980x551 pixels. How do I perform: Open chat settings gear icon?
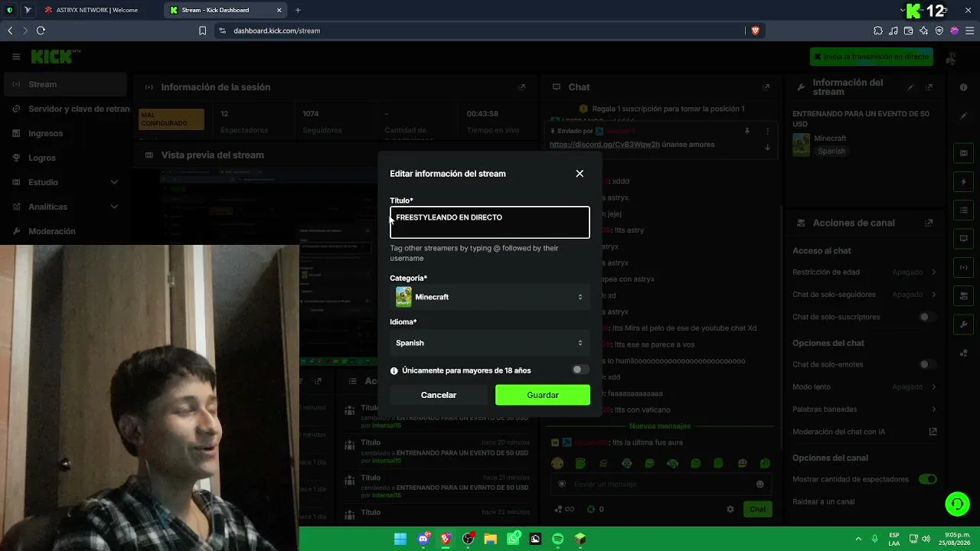(730, 509)
